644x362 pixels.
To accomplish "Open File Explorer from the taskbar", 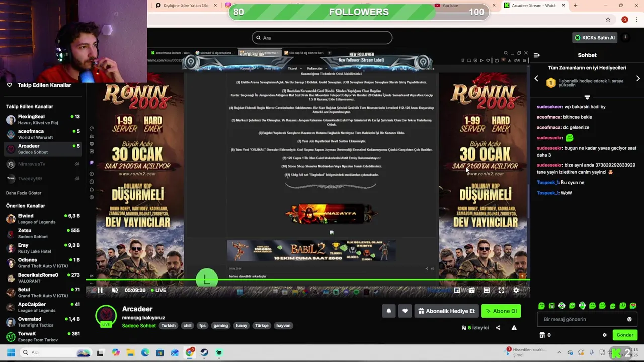I will 130,352.
